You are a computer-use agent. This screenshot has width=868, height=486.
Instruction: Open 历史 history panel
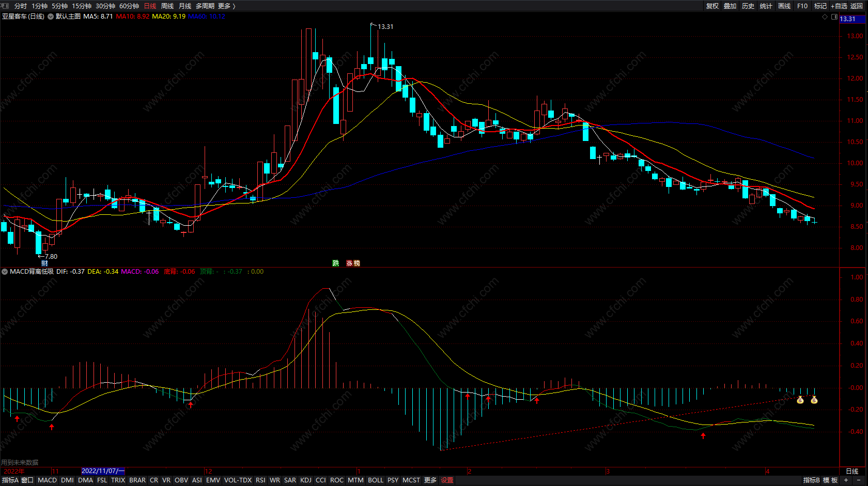[748, 6]
